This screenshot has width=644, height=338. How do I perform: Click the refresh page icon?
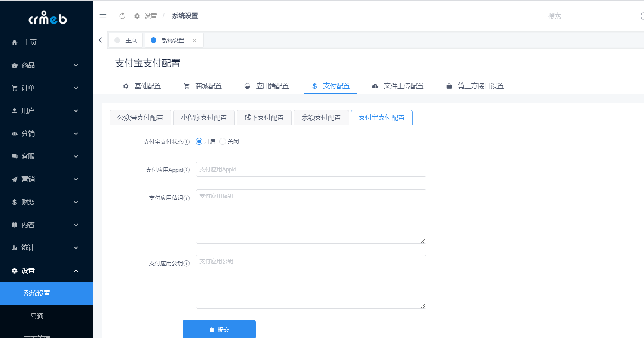tap(122, 16)
